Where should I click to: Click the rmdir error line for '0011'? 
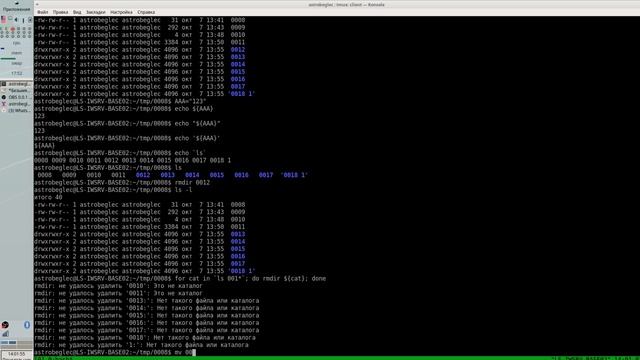118,293
